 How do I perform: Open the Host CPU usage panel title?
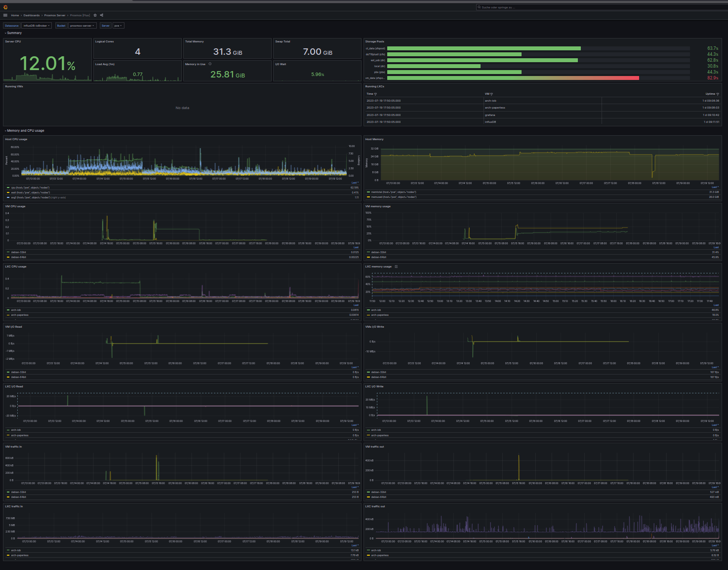[x=16, y=139]
